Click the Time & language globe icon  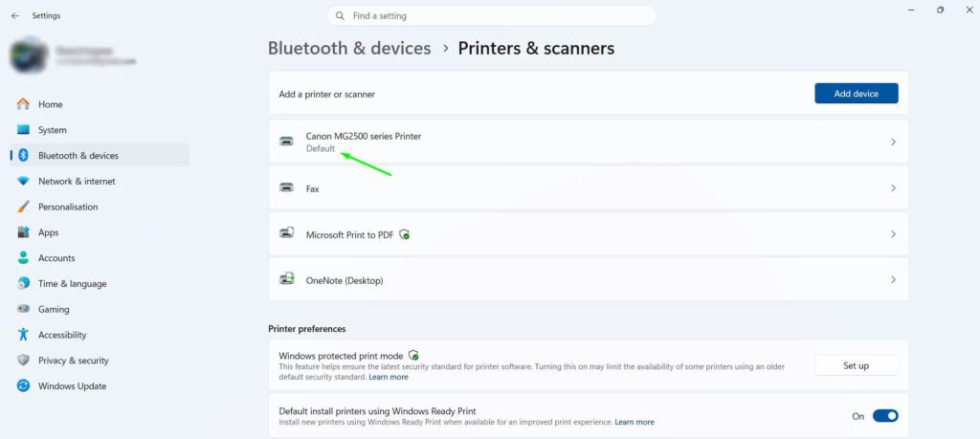pos(23,283)
